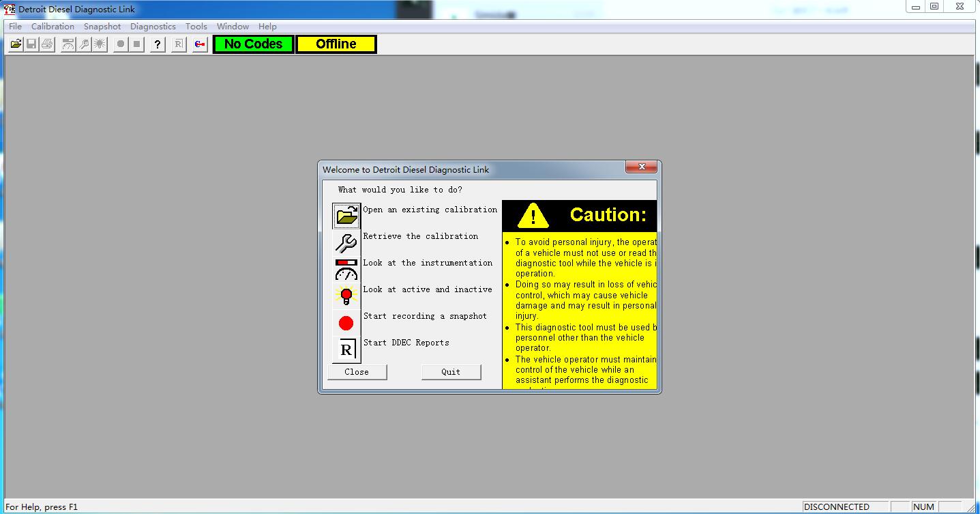
Task: Click the DDEC Reports R toolbar icon
Action: [179, 44]
